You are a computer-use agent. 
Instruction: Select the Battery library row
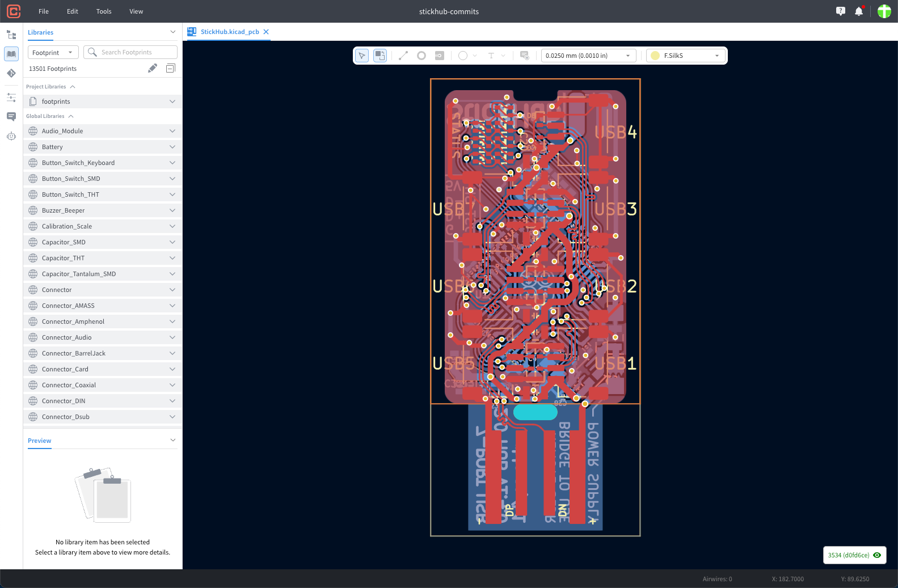click(102, 147)
